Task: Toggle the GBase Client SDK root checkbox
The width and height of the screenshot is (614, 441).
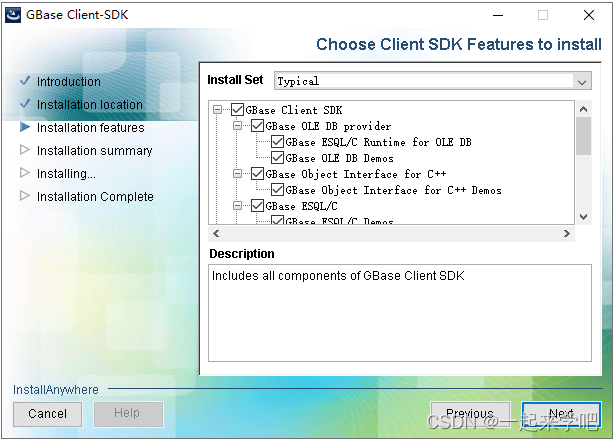Action: tap(237, 110)
